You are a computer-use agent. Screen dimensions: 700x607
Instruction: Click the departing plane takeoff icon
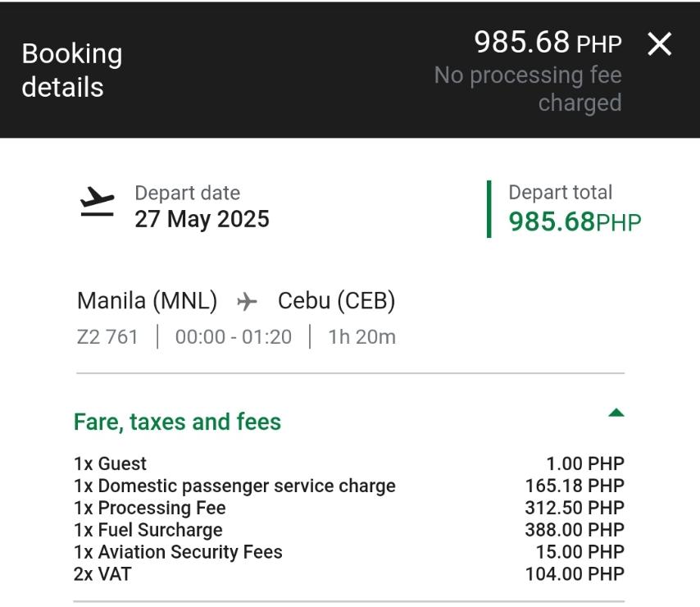point(98,203)
